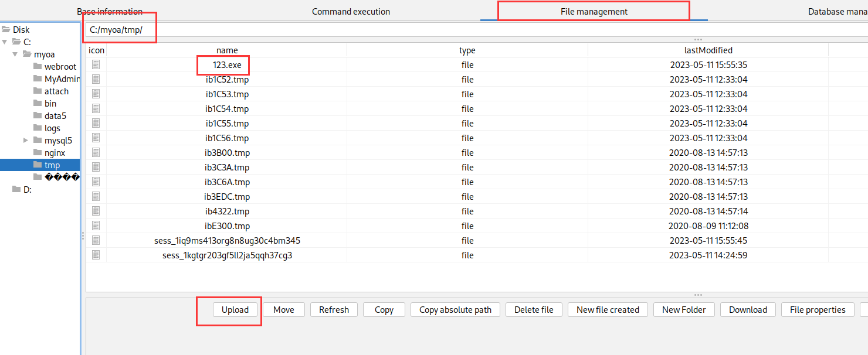Click the file icon beside ib3C6A.tmp
Viewport: 868px width, 355px height.
coord(96,182)
